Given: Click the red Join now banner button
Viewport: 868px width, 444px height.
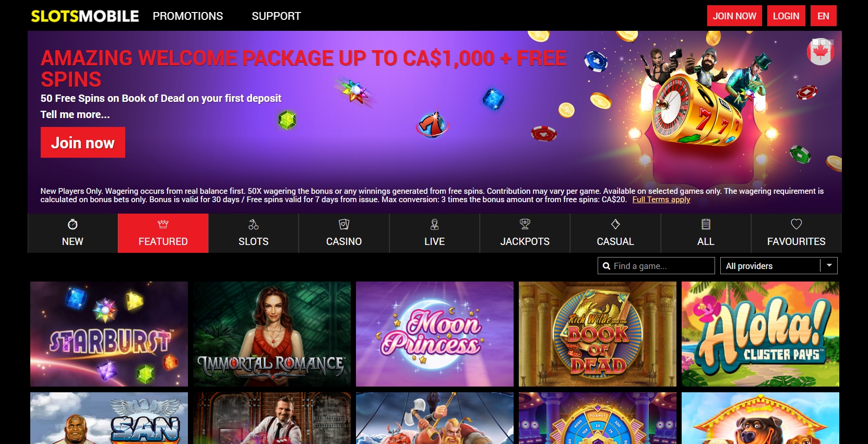Looking at the screenshot, I should [x=83, y=143].
